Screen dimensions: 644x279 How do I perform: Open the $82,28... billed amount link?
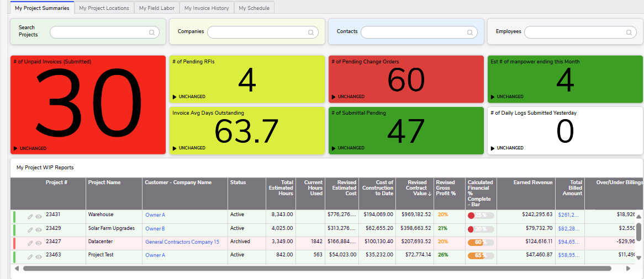coord(568,228)
